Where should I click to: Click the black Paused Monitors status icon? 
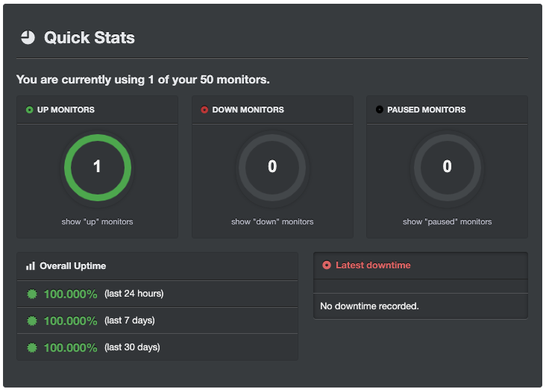tap(380, 110)
